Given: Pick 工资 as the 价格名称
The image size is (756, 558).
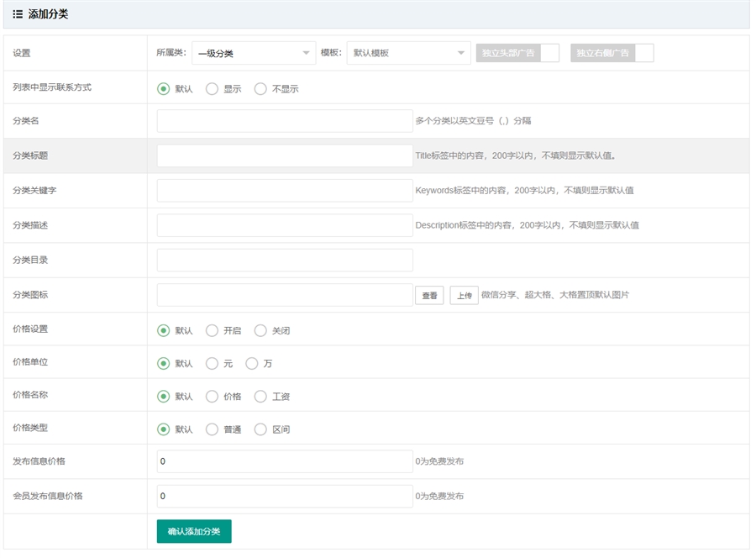Looking at the screenshot, I should tap(260, 397).
